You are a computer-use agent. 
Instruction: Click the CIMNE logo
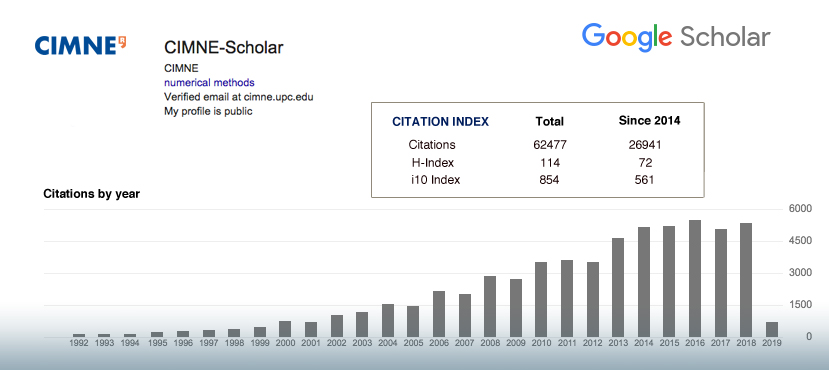coord(80,45)
